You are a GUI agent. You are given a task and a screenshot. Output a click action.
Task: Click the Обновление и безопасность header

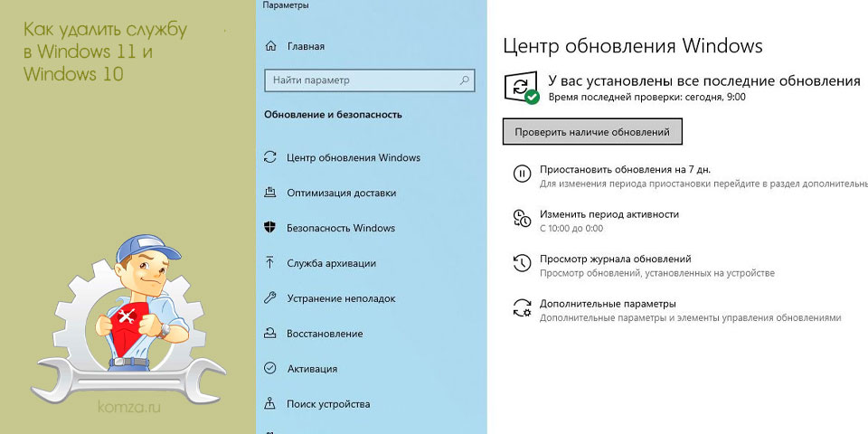click(x=334, y=115)
